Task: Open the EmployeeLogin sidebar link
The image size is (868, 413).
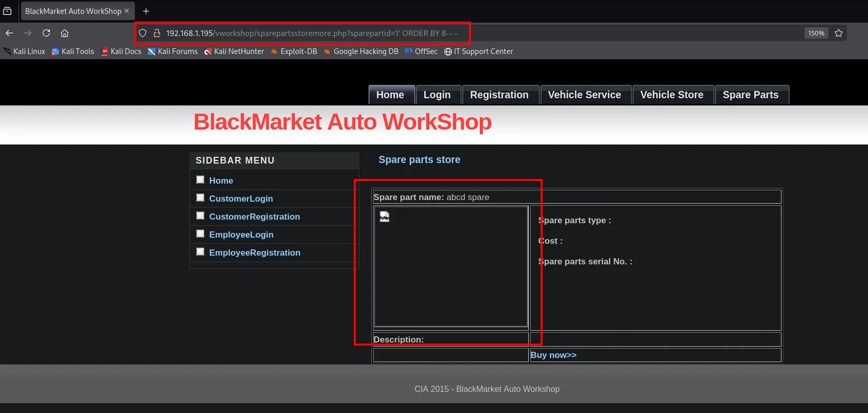Action: 241,235
